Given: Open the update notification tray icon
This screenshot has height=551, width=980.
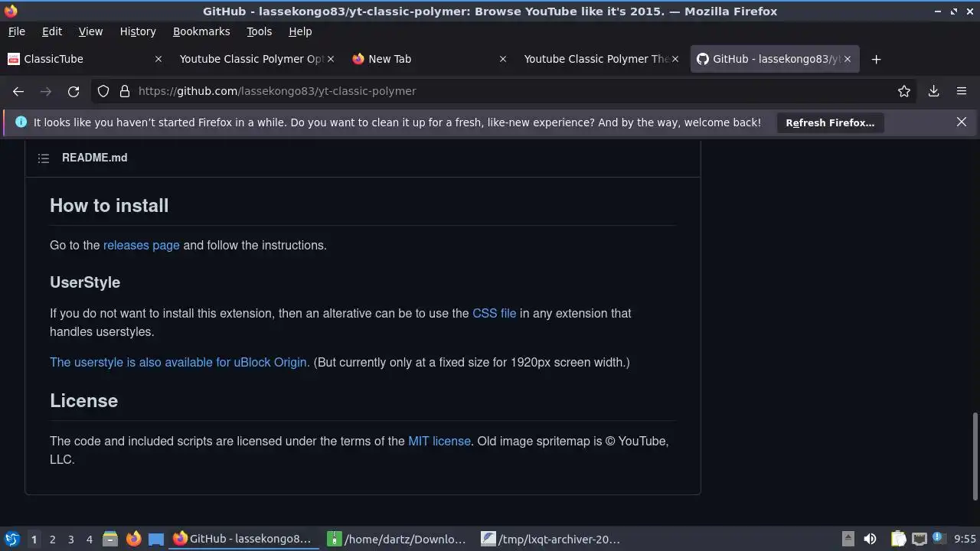Looking at the screenshot, I should 937,539.
